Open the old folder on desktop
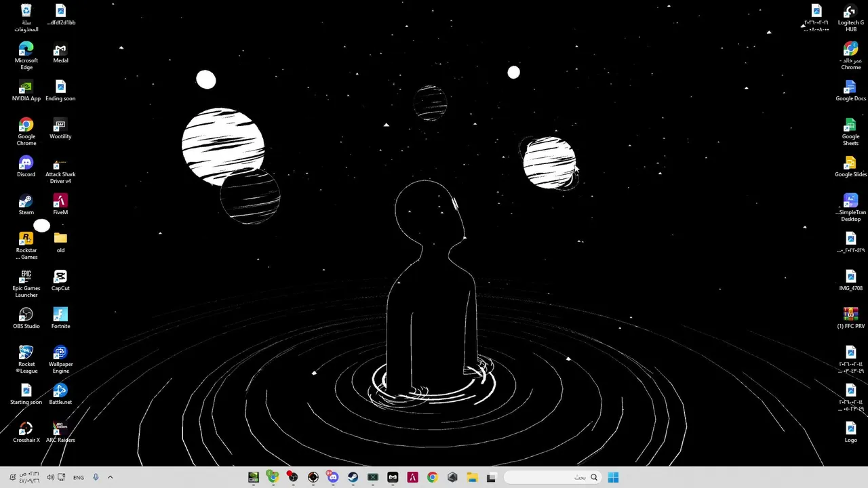868x488 pixels. (x=60, y=243)
